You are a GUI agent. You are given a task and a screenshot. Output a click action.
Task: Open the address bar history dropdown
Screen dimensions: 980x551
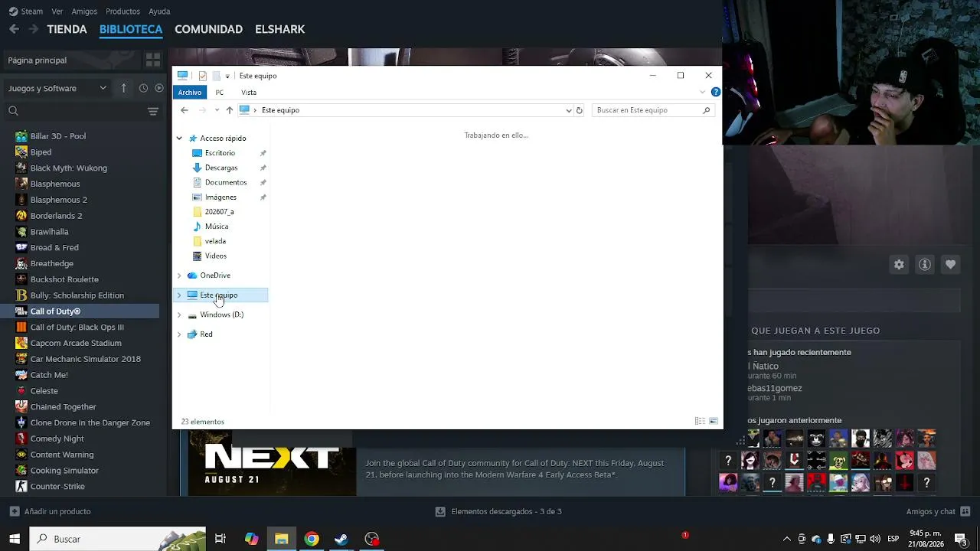click(x=568, y=110)
